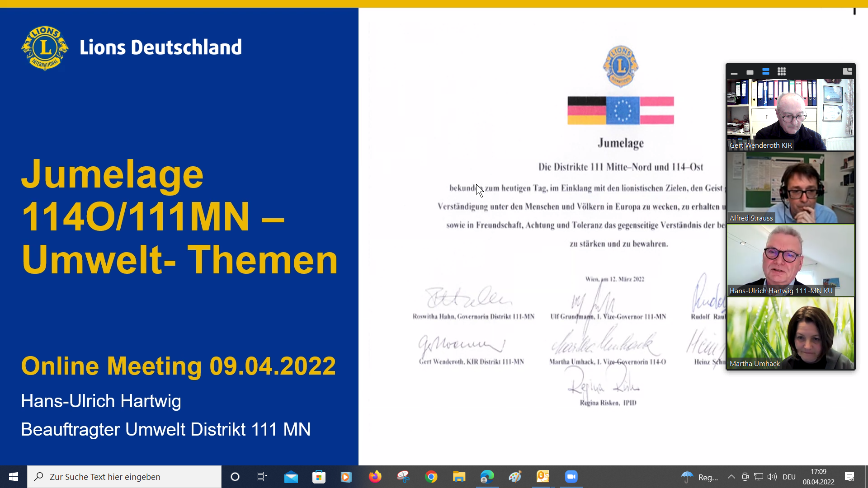Change the DEU input language

[789, 477]
